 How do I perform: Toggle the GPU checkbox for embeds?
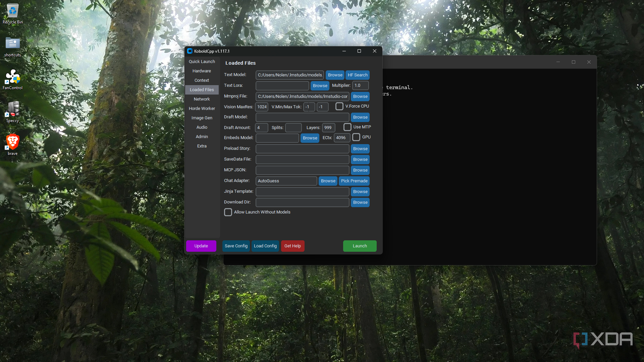click(x=356, y=137)
